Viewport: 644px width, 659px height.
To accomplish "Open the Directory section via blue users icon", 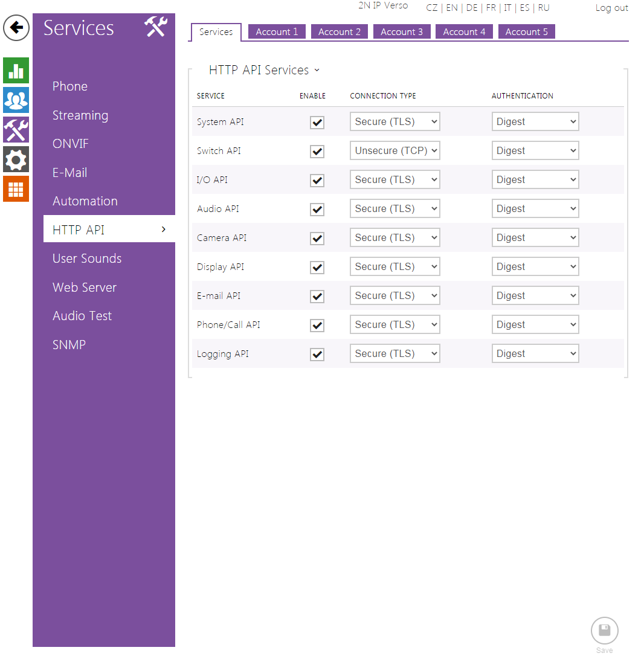I will point(16,100).
